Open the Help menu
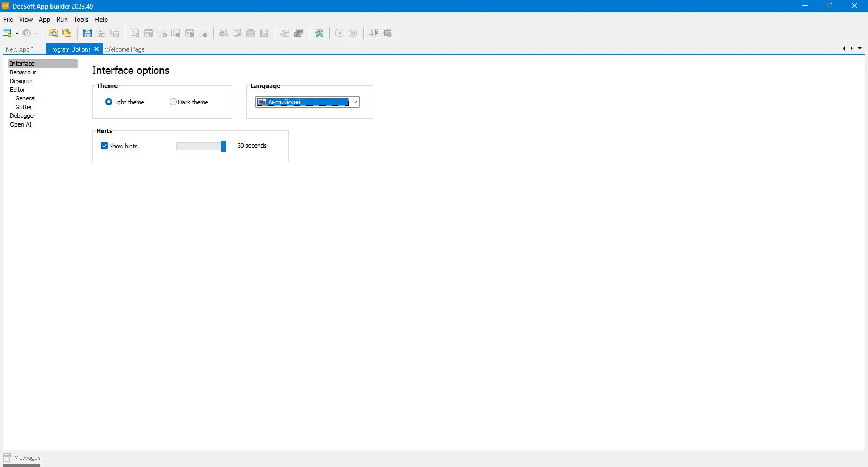Screen dimensions: 868x467 click(x=101, y=20)
